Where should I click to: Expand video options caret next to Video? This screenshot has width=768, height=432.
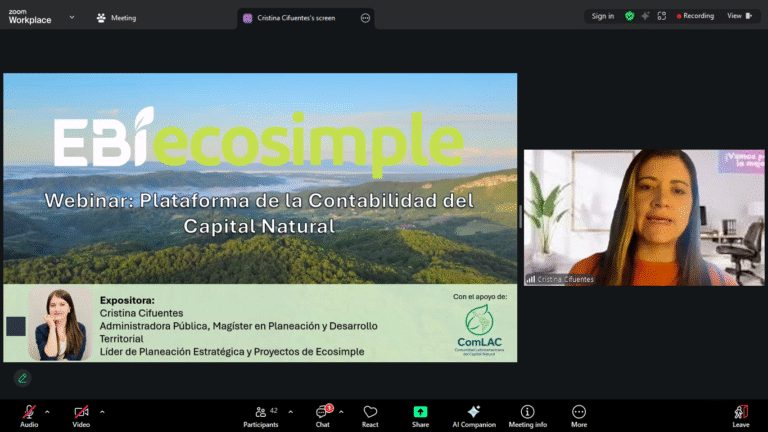click(101, 411)
